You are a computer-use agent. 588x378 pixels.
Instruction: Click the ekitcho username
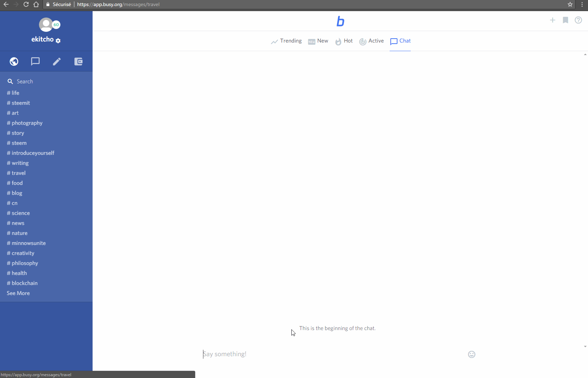pyautogui.click(x=43, y=39)
